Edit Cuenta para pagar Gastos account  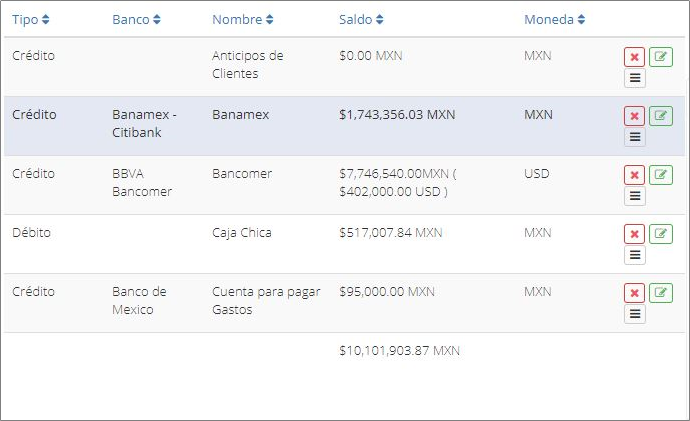[x=661, y=293]
